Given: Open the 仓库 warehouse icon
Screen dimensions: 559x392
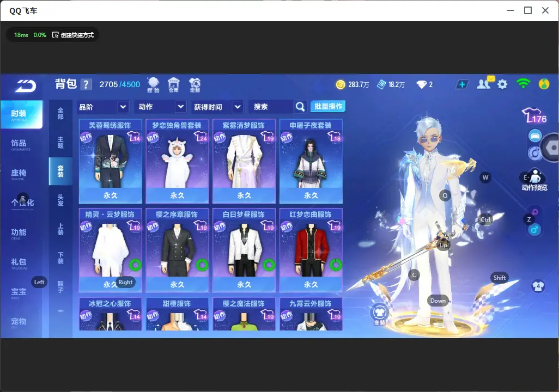Looking at the screenshot, I should (174, 85).
